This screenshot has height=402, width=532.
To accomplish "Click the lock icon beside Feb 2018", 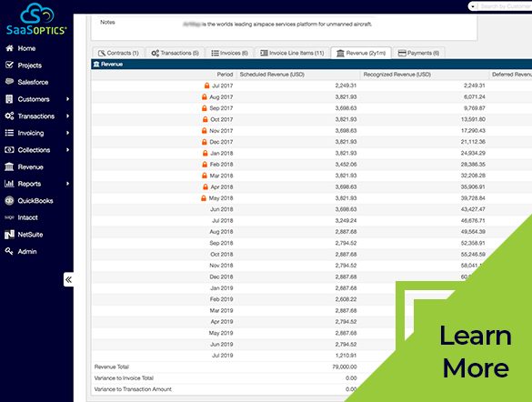I will click(x=205, y=165).
